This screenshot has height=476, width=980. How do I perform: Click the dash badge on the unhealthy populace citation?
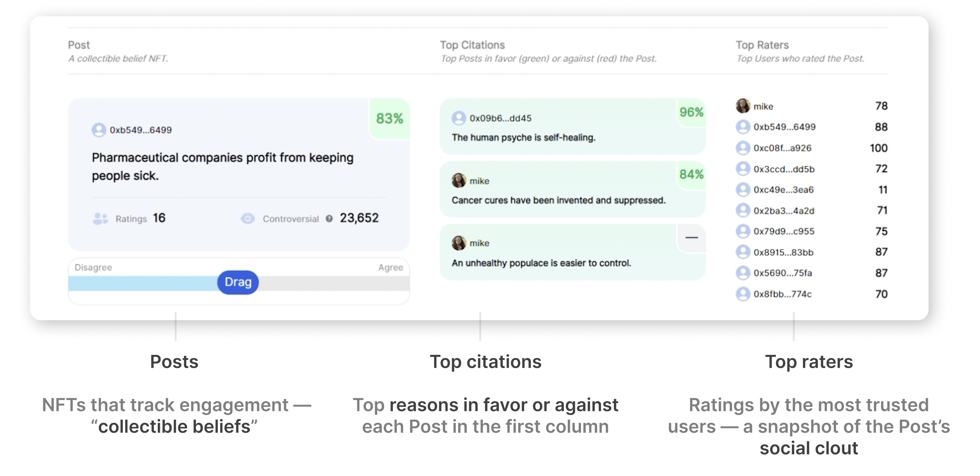coord(691,238)
